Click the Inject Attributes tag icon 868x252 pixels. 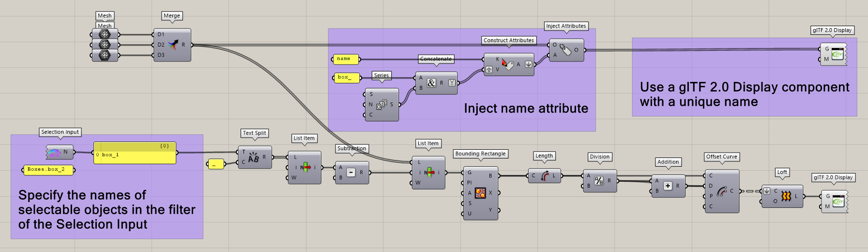coord(565,50)
